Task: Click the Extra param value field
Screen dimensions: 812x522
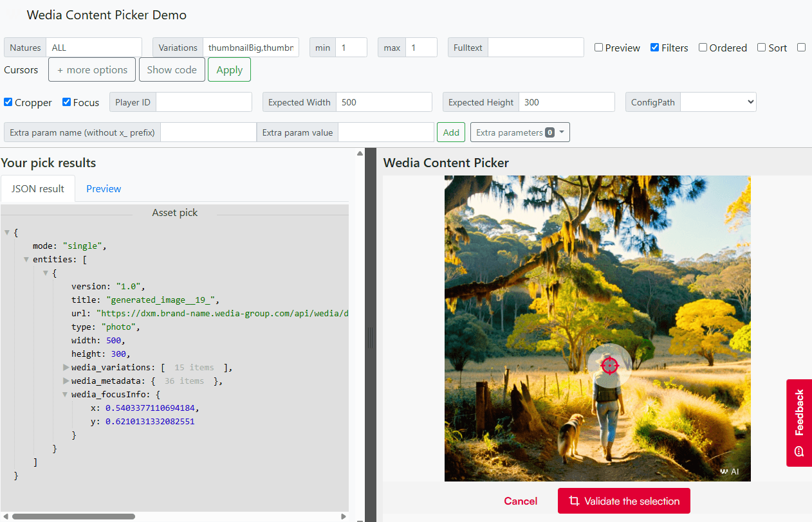Action: tap(386, 132)
